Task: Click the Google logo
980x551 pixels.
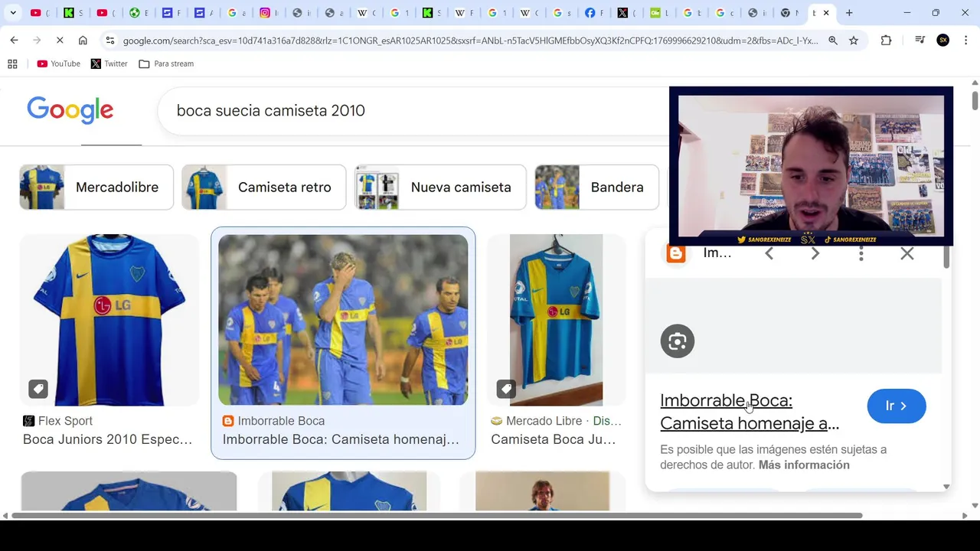Action: point(70,110)
